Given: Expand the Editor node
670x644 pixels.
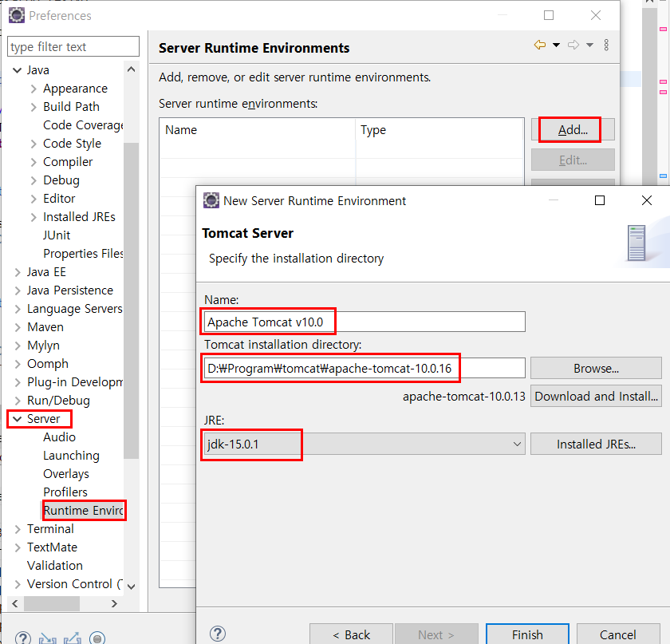Looking at the screenshot, I should pos(33,199).
